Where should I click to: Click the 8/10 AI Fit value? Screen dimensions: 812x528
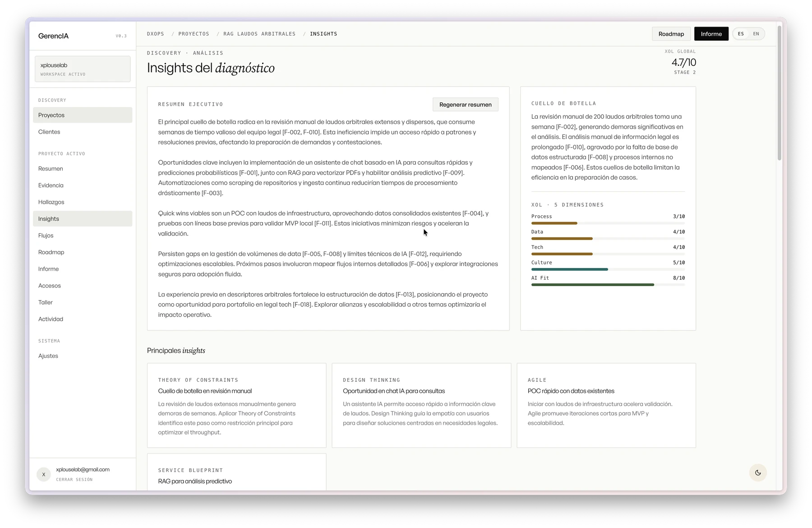click(x=678, y=278)
